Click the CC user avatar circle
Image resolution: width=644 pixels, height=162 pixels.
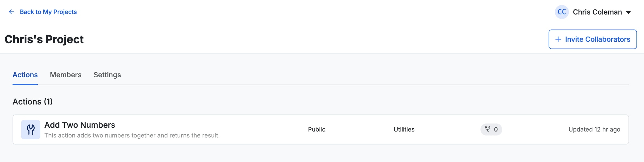[x=562, y=12]
